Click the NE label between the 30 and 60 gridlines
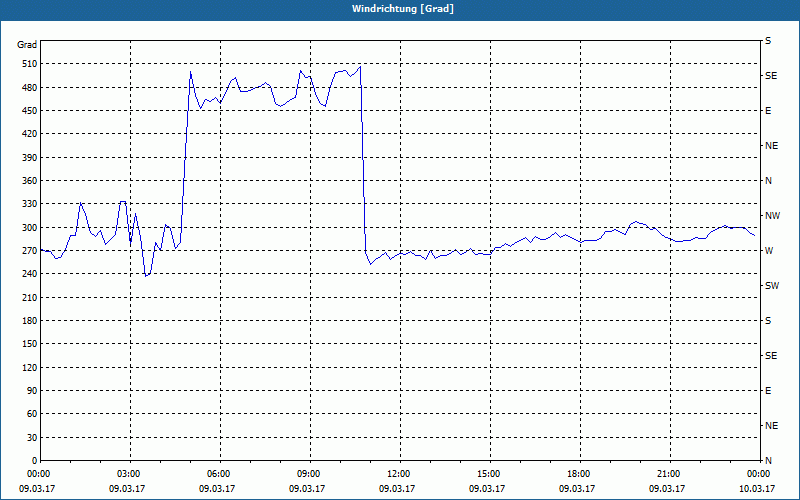This screenshot has height=500, width=800. (772, 426)
